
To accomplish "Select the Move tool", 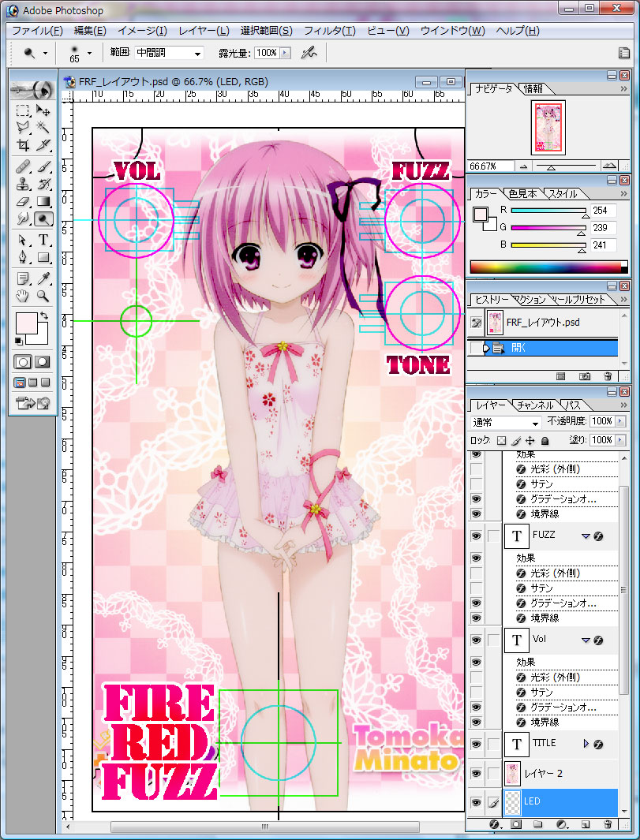I will pyautogui.click(x=43, y=110).
